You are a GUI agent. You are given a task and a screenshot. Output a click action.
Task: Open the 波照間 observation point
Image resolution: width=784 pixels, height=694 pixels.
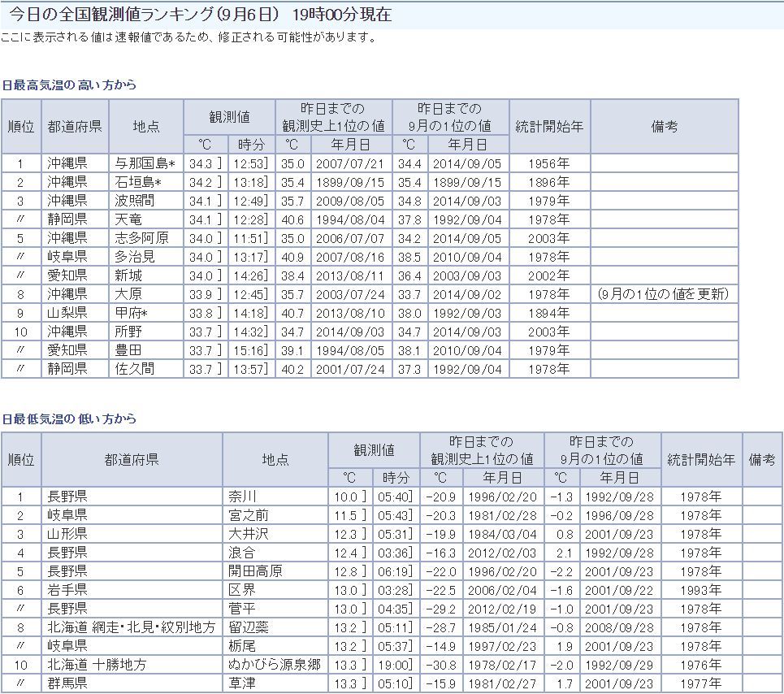135,201
